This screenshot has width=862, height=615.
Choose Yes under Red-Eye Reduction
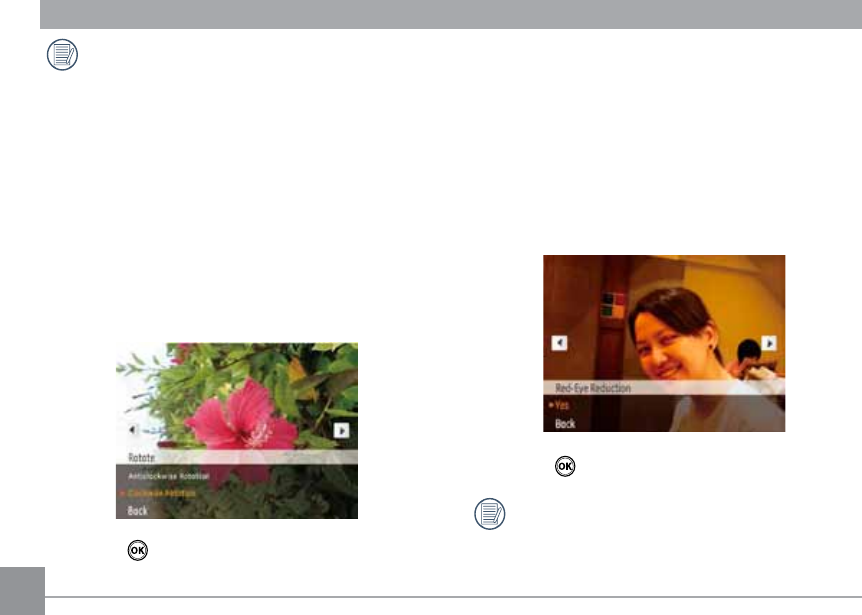tap(561, 405)
